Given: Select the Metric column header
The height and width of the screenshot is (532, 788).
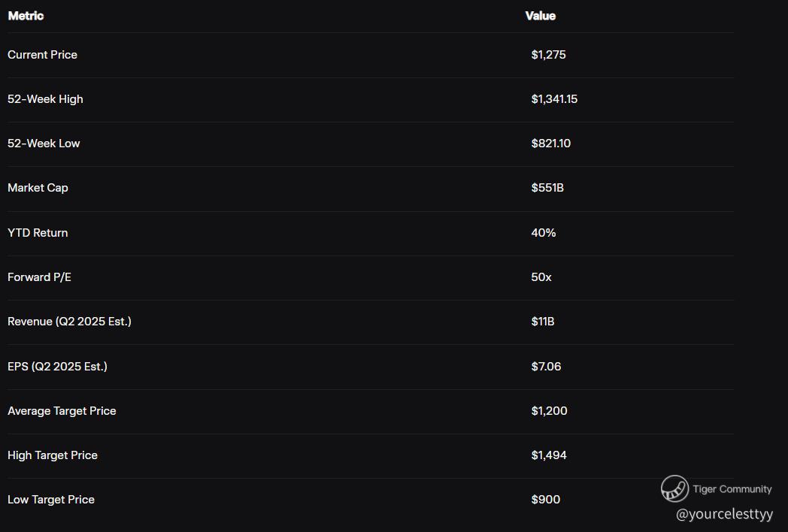Looking at the screenshot, I should tap(26, 16).
